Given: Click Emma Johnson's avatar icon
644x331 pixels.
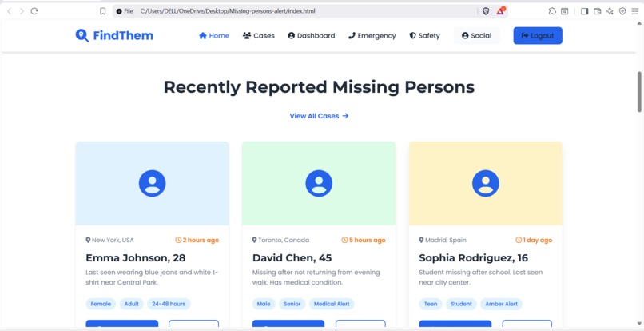Looking at the screenshot, I should [x=153, y=183].
